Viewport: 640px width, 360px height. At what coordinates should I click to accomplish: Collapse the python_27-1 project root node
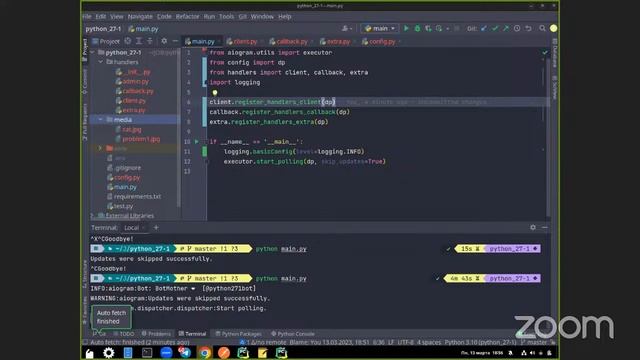(92, 52)
